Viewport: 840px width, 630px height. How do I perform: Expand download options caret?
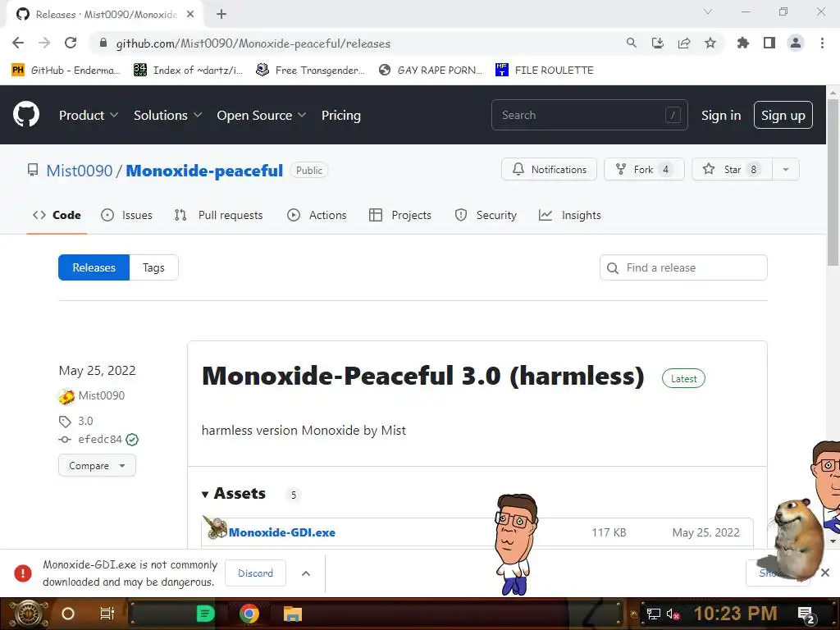306,573
